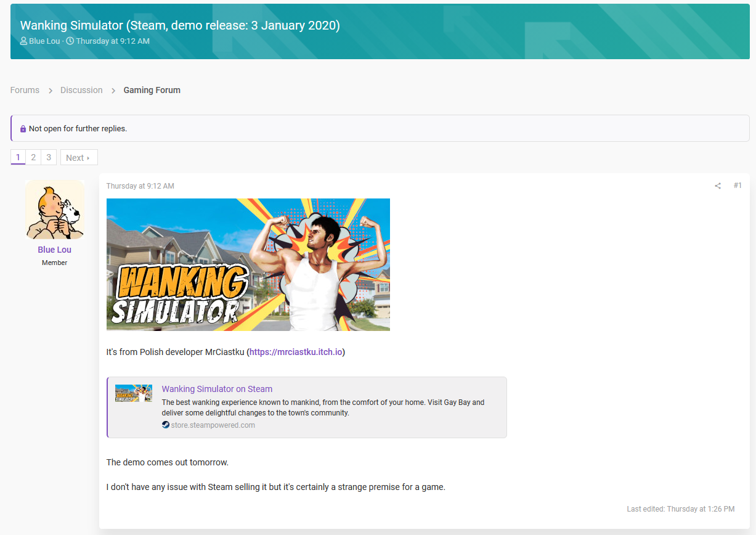Screen dimensions: 756x535
Task: Click the chevron after Discussion breadcrumb
Action: point(113,91)
